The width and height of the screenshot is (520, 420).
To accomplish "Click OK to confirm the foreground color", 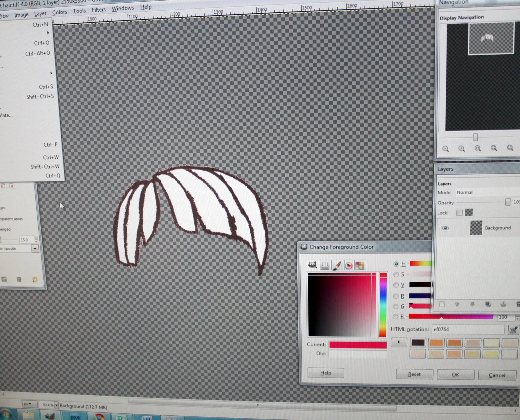I will click(x=455, y=374).
